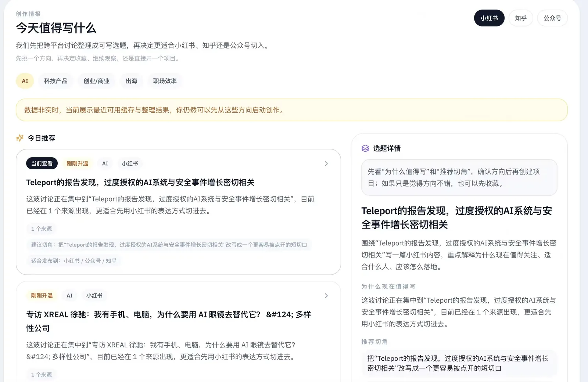Select the 职场效率 topic filter
This screenshot has width=588, height=382.
[x=165, y=81]
